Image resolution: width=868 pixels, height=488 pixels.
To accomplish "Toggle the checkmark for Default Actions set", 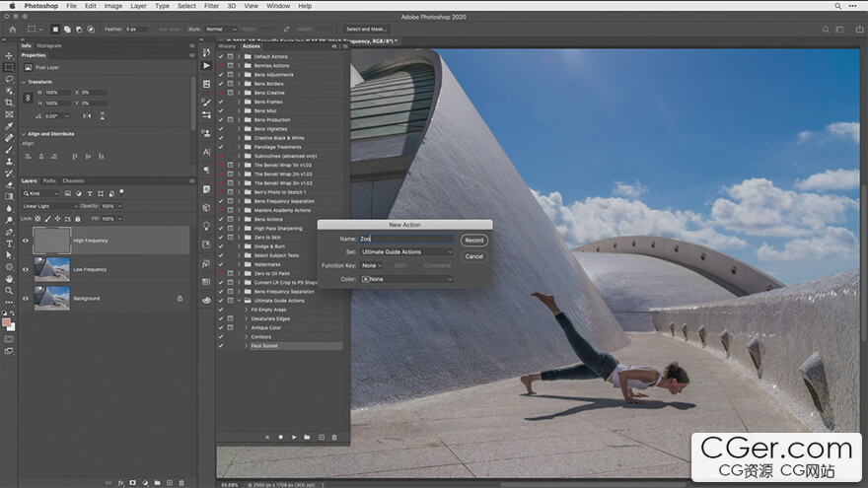I will tap(221, 57).
